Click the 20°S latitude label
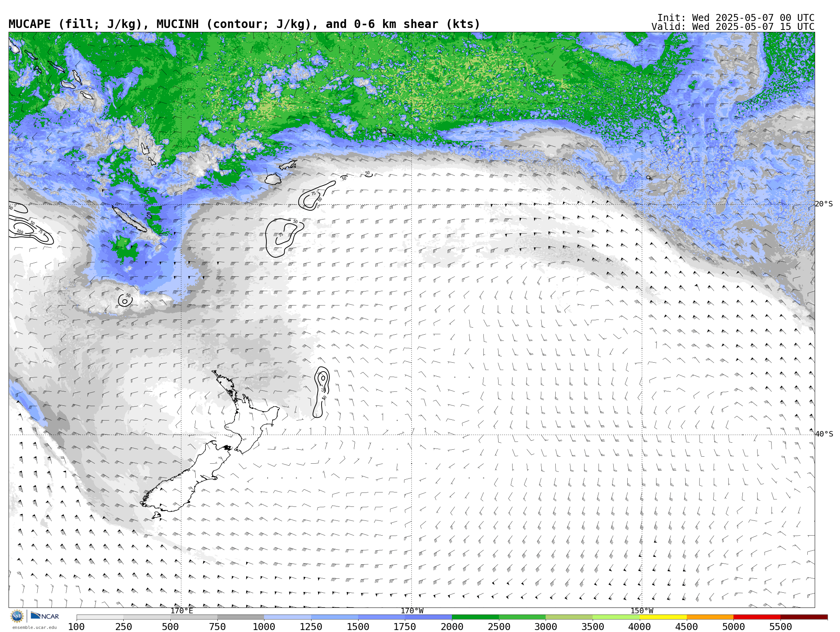840x632 pixels. (824, 204)
